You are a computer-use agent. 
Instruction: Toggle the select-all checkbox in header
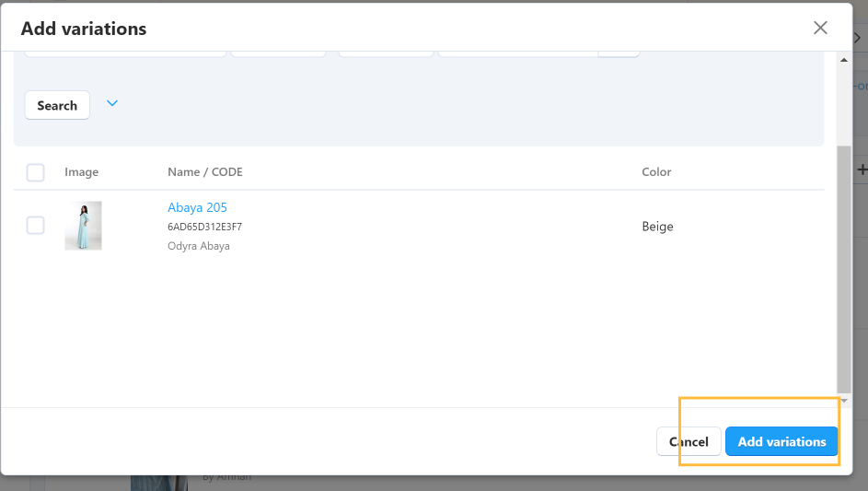tap(35, 172)
